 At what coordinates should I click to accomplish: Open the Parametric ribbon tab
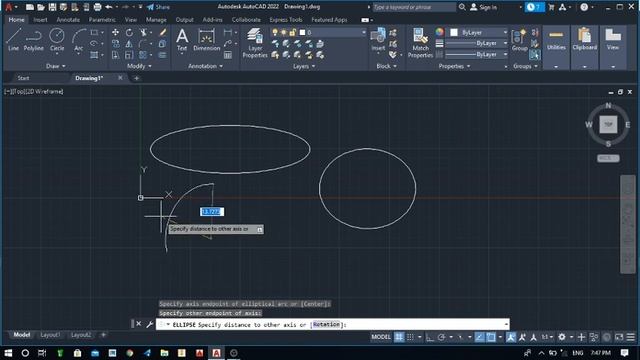(102, 20)
